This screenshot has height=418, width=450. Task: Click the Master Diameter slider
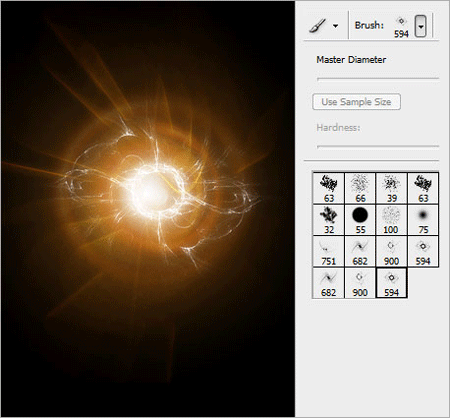coord(378,79)
